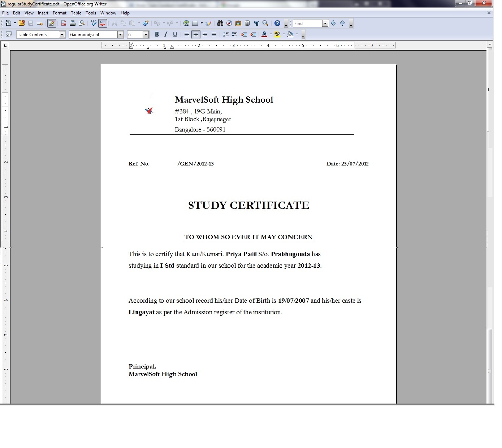Toggle AutoSpellcheck on the toolbar
The image size is (502, 448).
(103, 23)
